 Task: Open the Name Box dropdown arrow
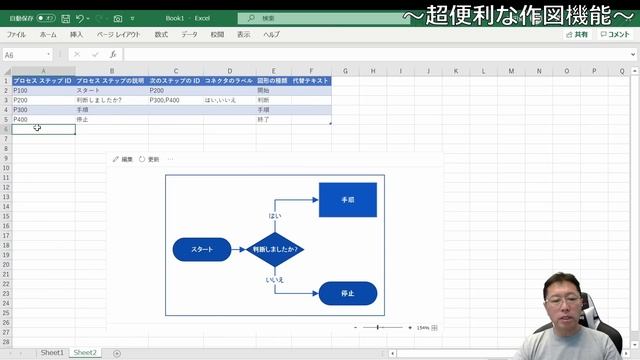[x=49, y=54]
